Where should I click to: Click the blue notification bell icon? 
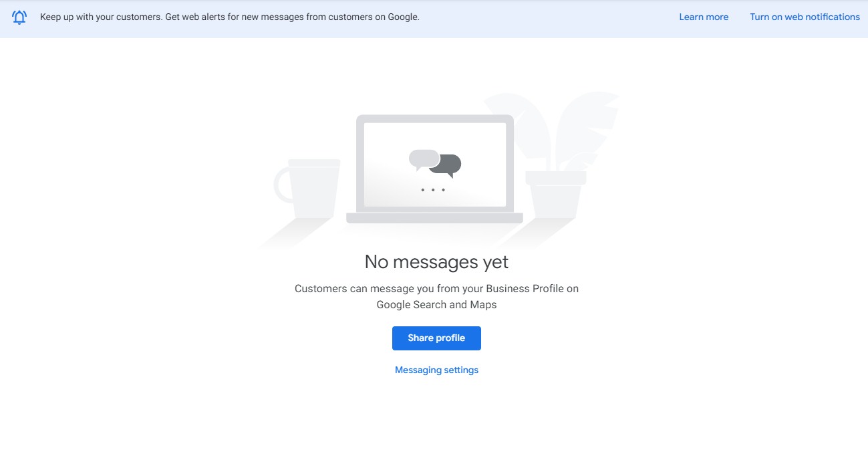pyautogui.click(x=19, y=17)
